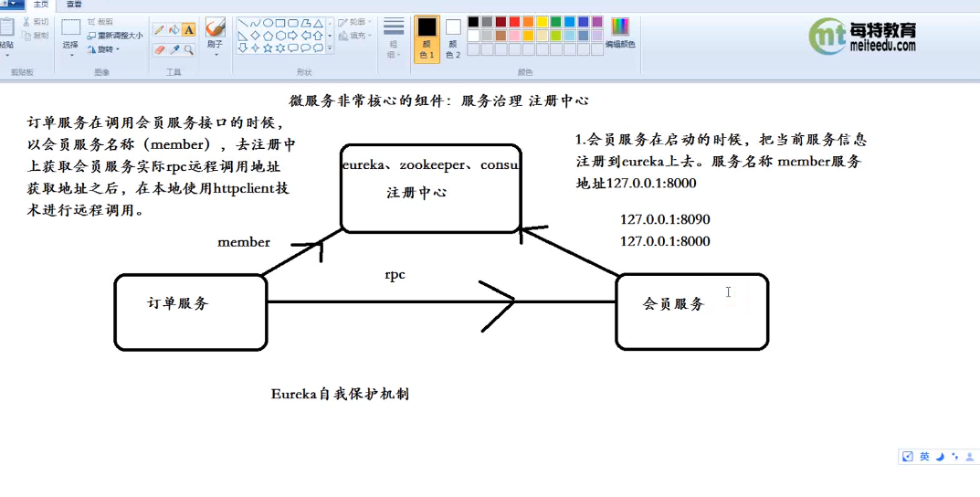Choose the Five-point star shape
The height and width of the screenshot is (497, 980).
(x=268, y=48)
